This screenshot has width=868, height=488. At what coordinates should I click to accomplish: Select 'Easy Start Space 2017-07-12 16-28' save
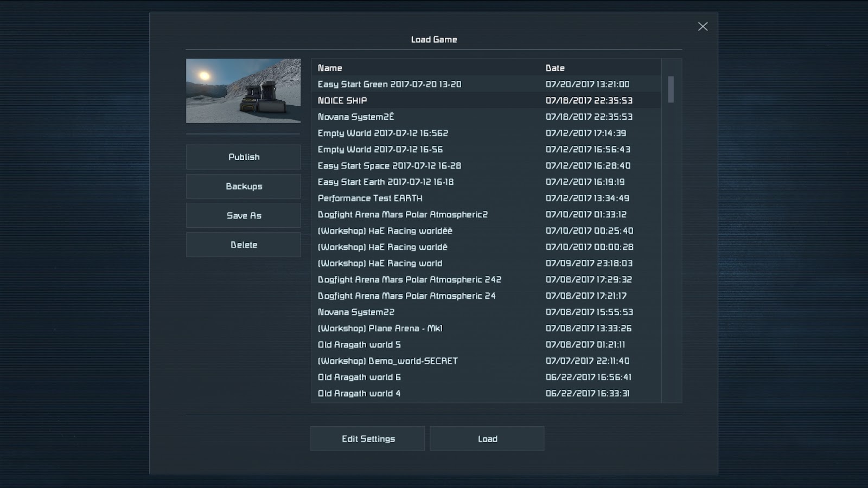tap(486, 165)
